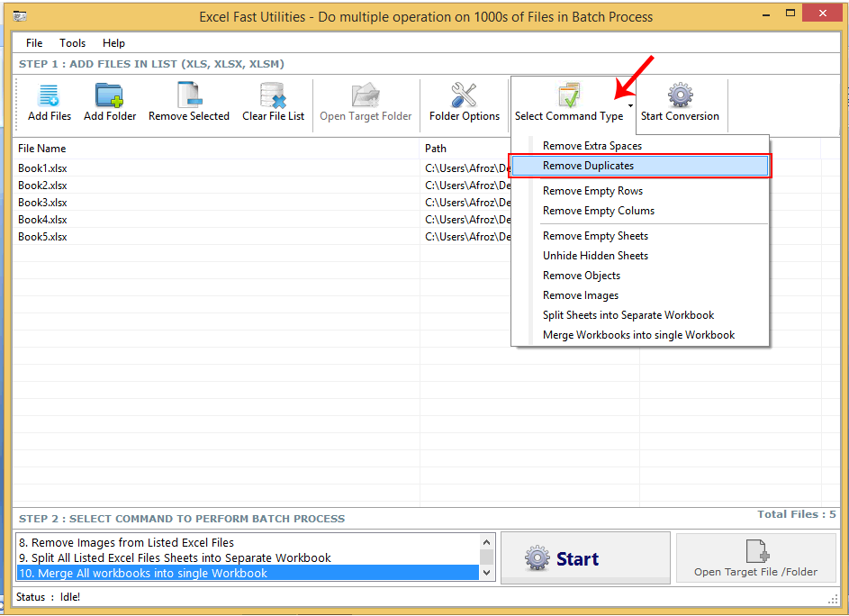Click the Clear File List icon

[272, 99]
